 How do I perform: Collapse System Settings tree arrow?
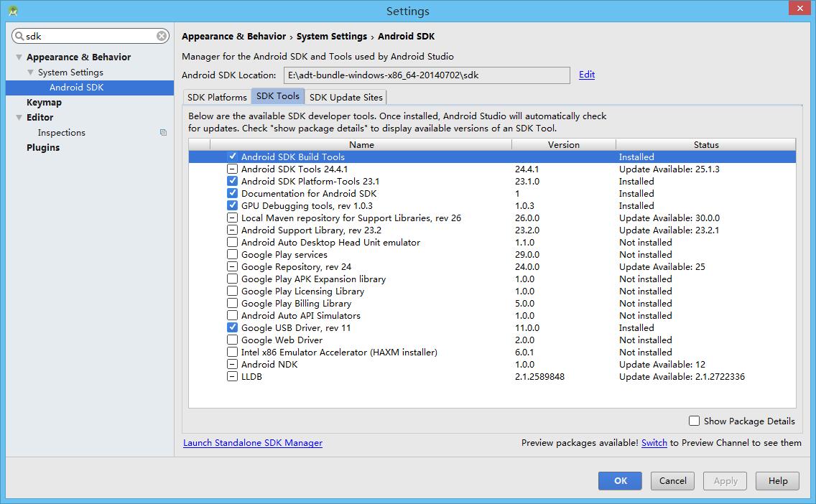tap(30, 73)
